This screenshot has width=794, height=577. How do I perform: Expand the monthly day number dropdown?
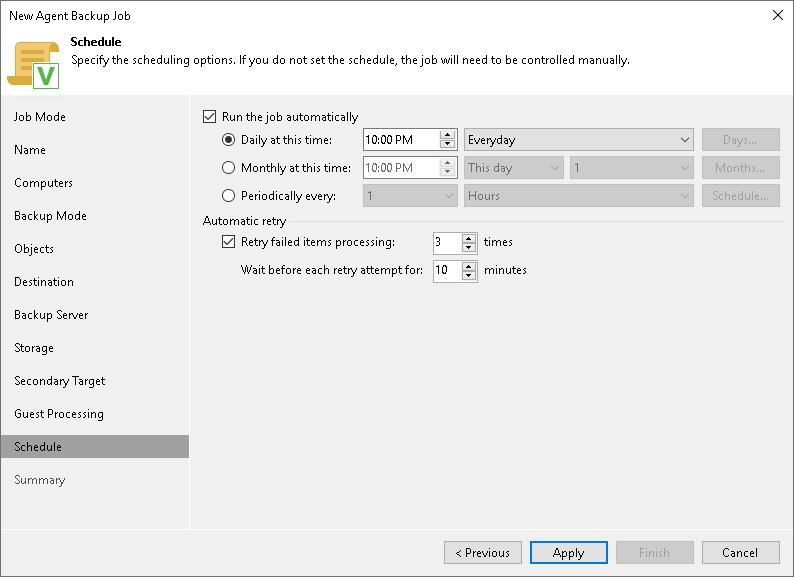click(x=631, y=168)
